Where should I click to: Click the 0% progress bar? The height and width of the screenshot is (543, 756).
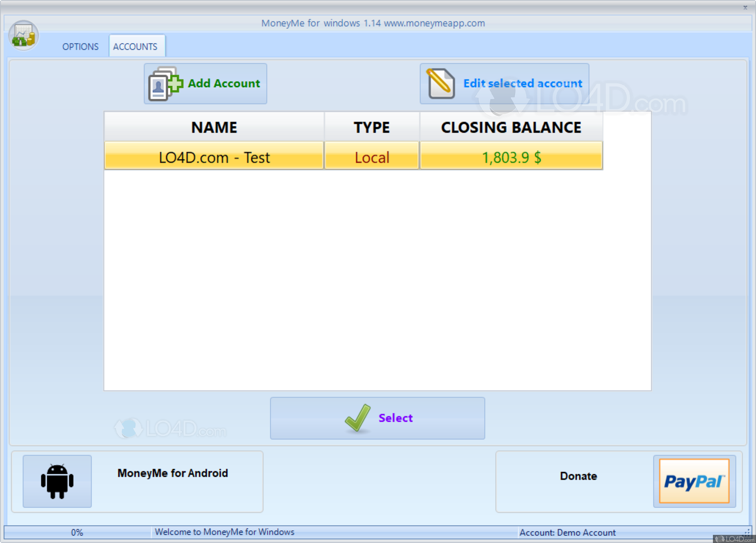point(77,532)
